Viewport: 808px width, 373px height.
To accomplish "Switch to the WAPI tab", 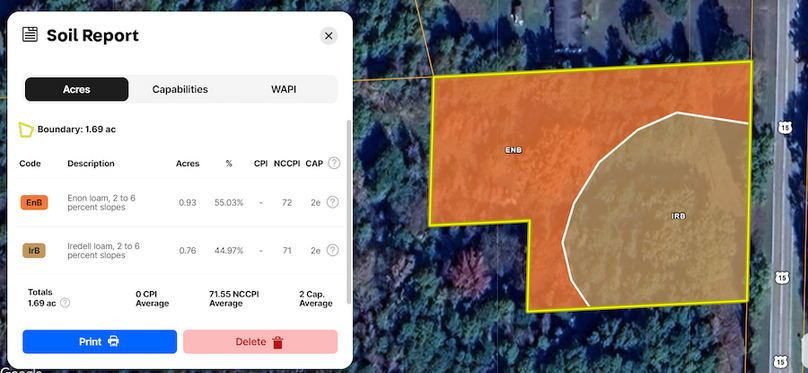I will tap(283, 90).
